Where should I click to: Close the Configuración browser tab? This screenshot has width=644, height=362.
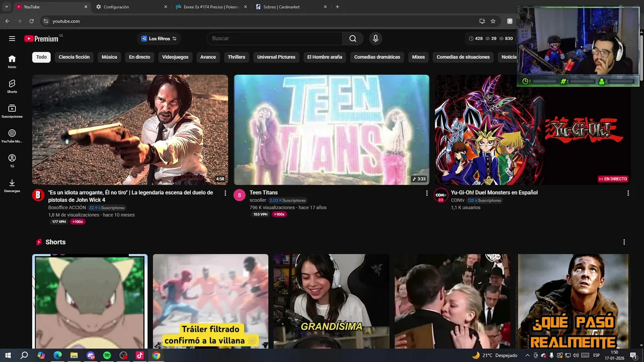pyautogui.click(x=166, y=7)
